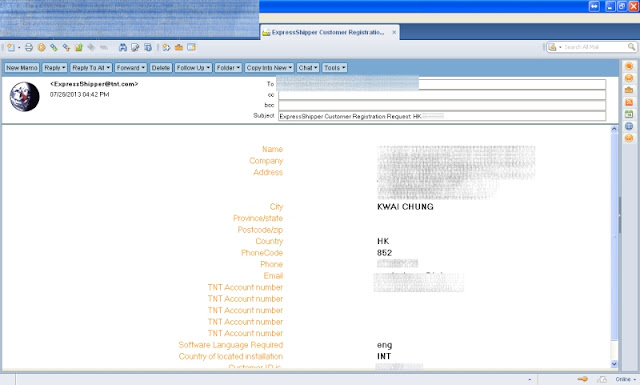The height and width of the screenshot is (385, 640).
Task: Click the Delete button
Action: coord(161,68)
